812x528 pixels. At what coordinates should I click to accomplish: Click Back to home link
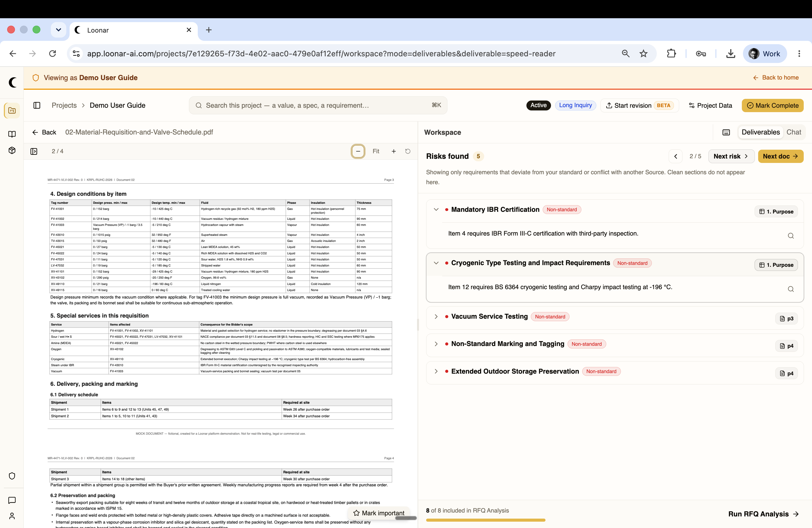click(776, 78)
